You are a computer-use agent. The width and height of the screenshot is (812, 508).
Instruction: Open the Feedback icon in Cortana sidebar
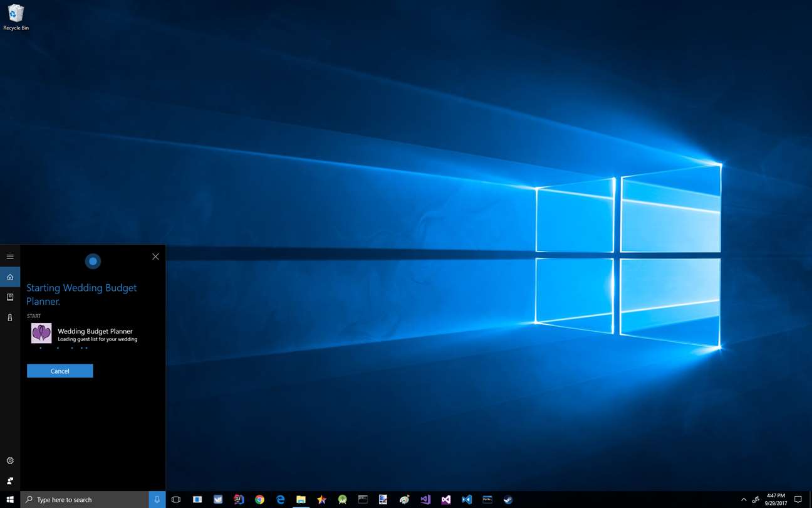tap(10, 481)
